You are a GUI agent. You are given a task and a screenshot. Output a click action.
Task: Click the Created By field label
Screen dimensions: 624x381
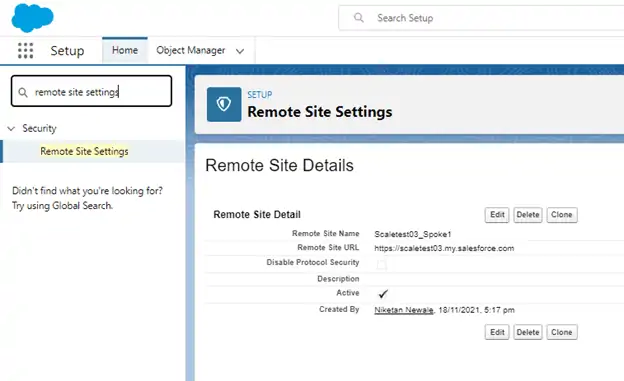click(339, 309)
